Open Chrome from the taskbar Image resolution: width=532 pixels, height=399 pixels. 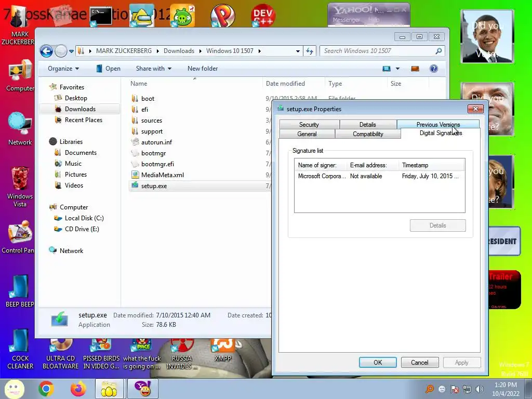(x=46, y=389)
